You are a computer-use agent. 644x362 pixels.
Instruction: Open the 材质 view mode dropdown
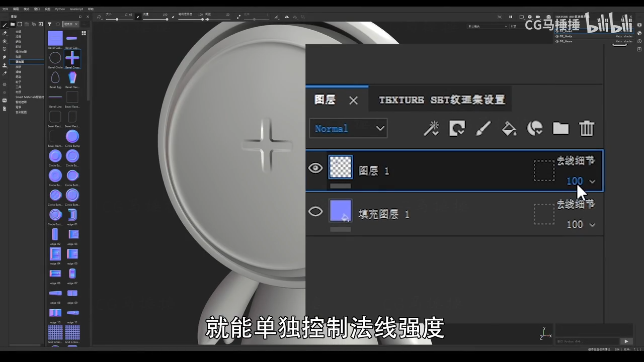pyautogui.click(x=530, y=26)
